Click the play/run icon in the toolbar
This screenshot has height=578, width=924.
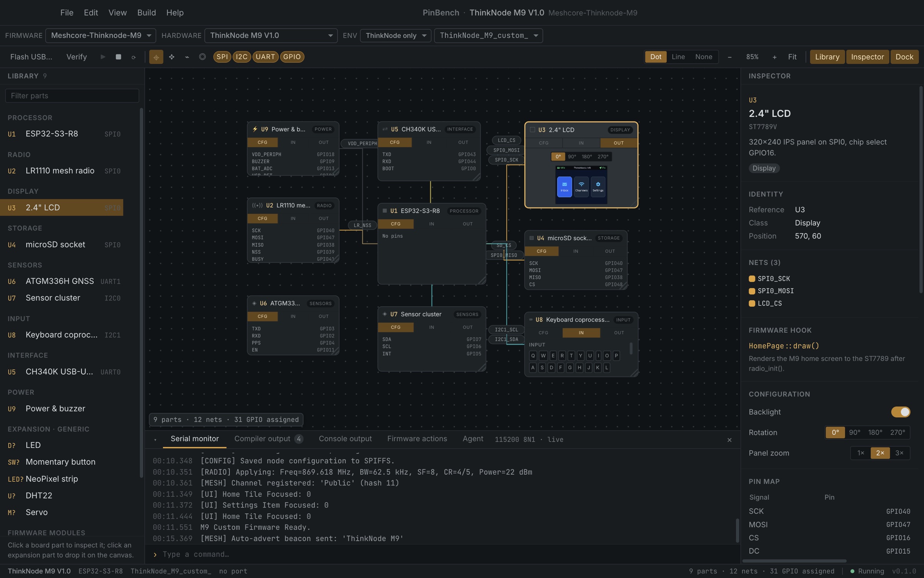(x=103, y=57)
